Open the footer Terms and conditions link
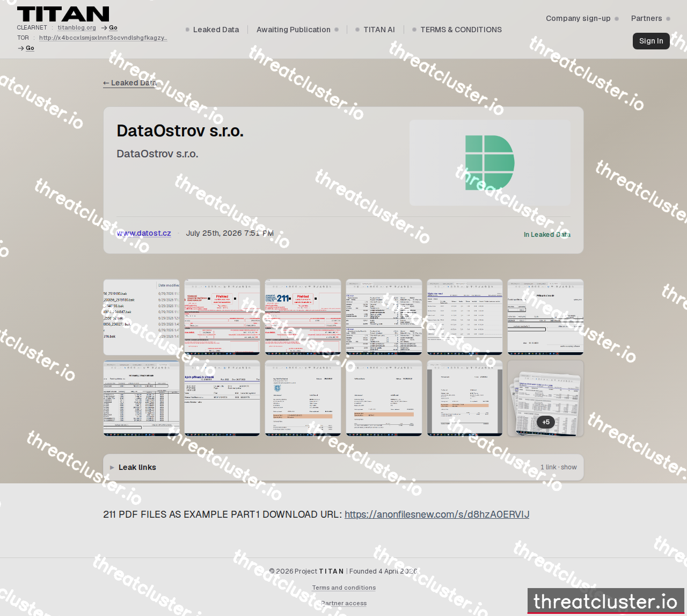 pyautogui.click(x=344, y=588)
